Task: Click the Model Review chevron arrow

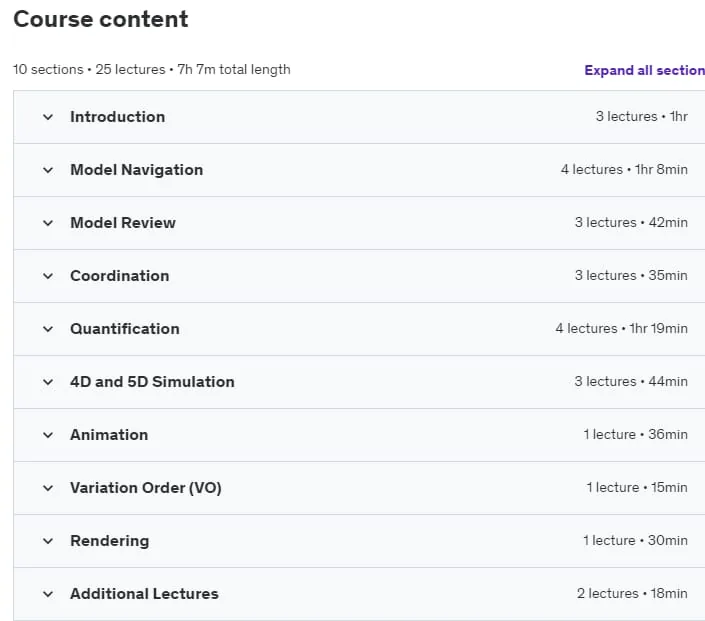Action: pyautogui.click(x=48, y=223)
